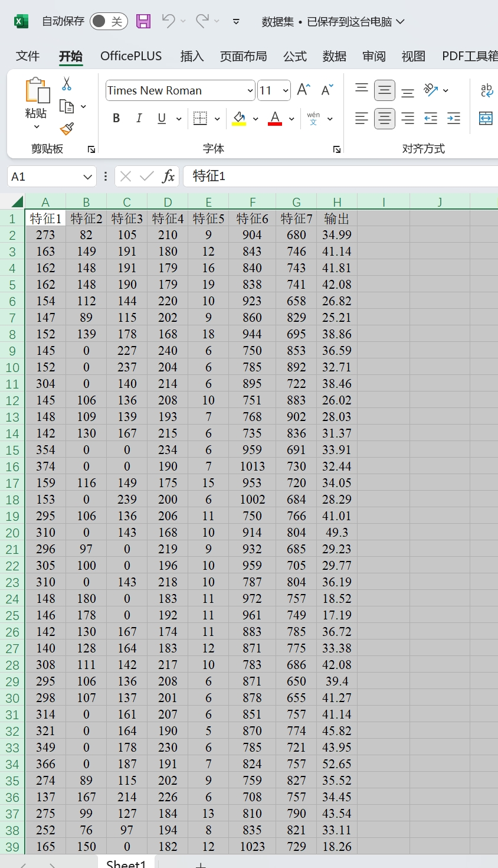Viewport: 498px width, 868px height.
Task: Expand the Name Box dropdown arrow
Action: (x=88, y=177)
